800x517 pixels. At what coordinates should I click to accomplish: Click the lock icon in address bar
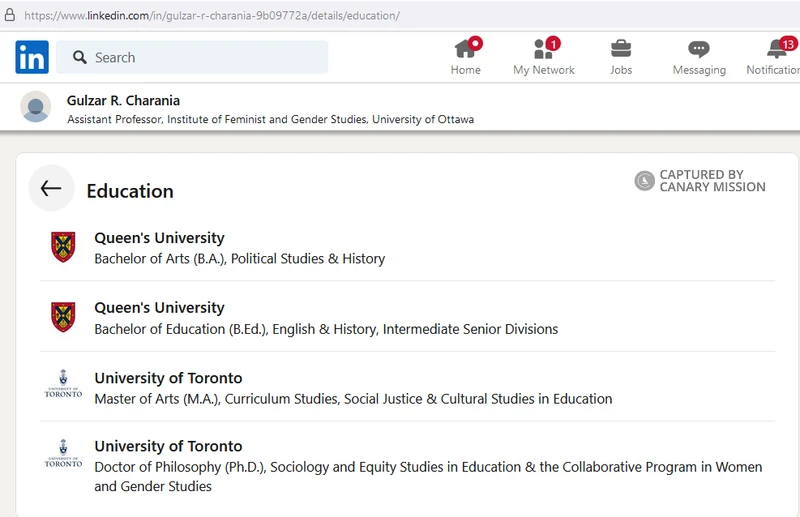pyautogui.click(x=9, y=15)
